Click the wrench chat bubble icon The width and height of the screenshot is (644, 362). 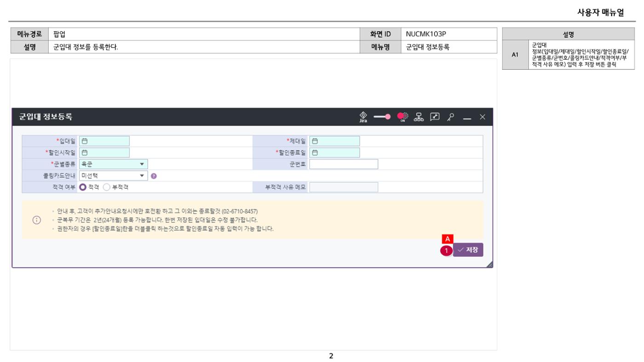[x=435, y=117]
